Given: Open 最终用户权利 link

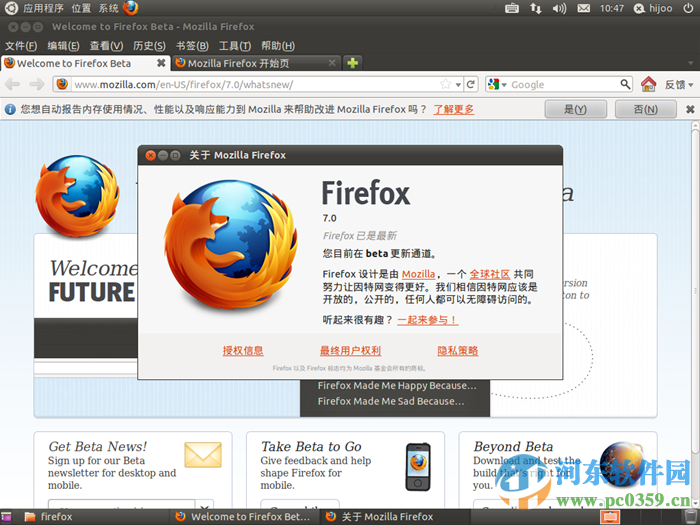Looking at the screenshot, I should coord(350,350).
